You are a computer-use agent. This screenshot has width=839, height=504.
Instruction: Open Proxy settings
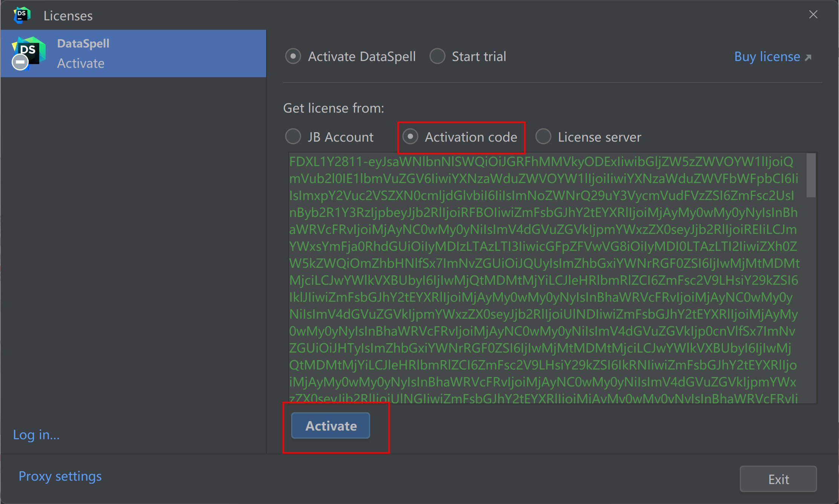60,476
